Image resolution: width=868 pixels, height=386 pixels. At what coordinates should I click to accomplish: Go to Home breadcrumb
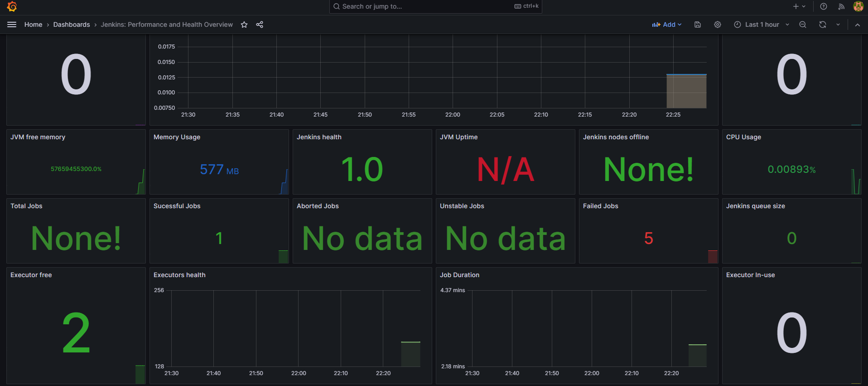(x=33, y=24)
